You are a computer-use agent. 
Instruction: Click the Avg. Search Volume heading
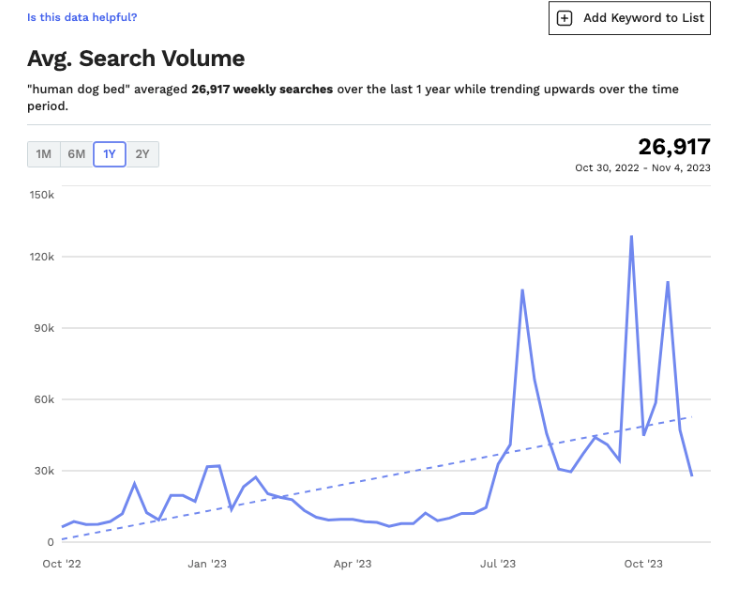click(136, 58)
